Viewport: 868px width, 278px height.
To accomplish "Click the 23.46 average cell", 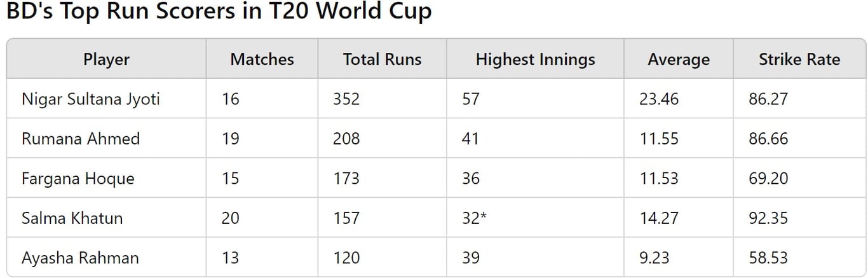I will tap(659, 99).
